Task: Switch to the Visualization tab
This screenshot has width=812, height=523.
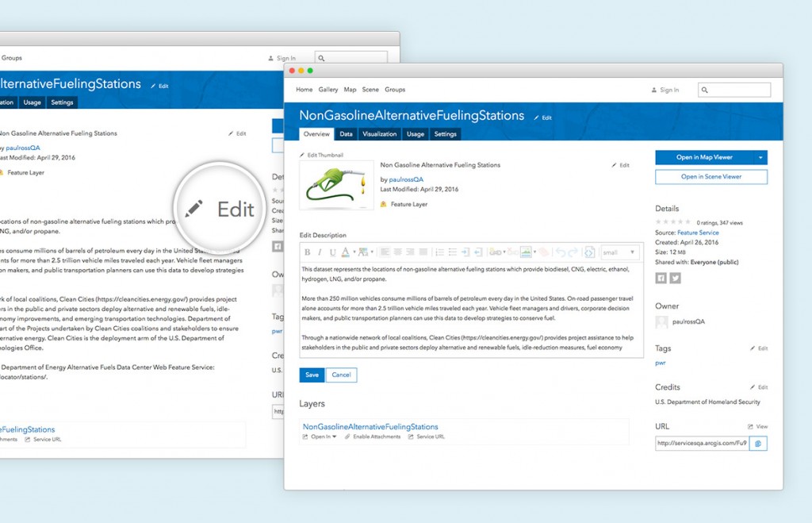Action: 379,134
